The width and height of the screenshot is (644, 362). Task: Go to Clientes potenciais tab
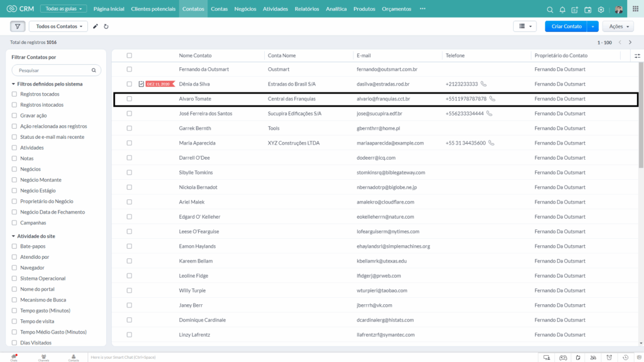(x=153, y=9)
